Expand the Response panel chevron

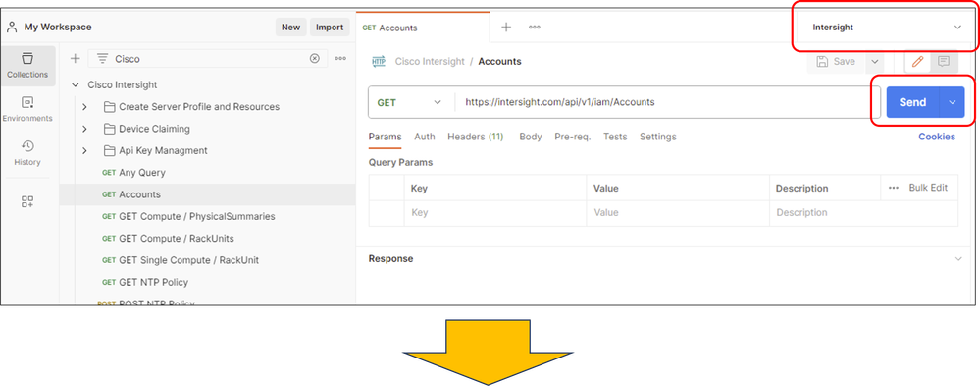(958, 259)
